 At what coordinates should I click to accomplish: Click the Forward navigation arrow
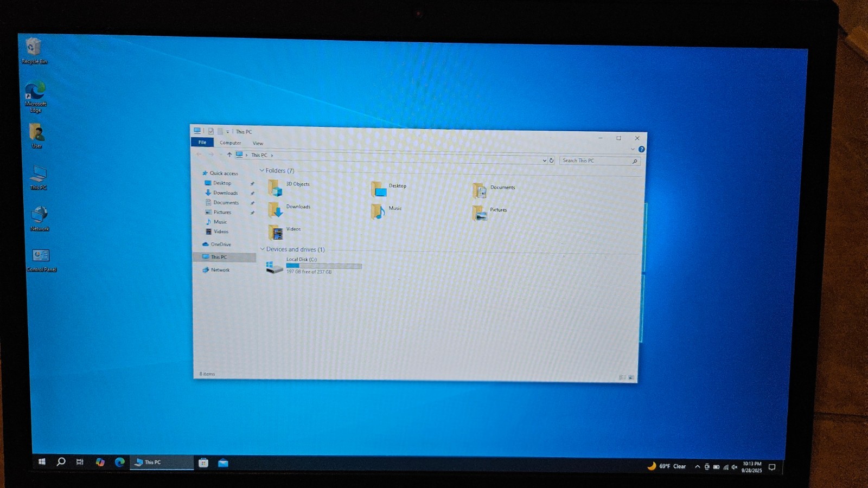[x=211, y=155]
